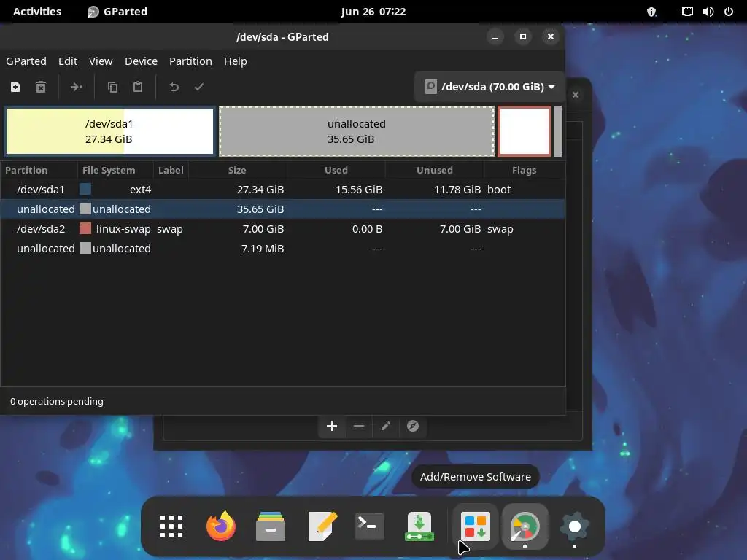This screenshot has width=747, height=560.
Task: Undo last operation toolbar icon
Action: [x=174, y=87]
